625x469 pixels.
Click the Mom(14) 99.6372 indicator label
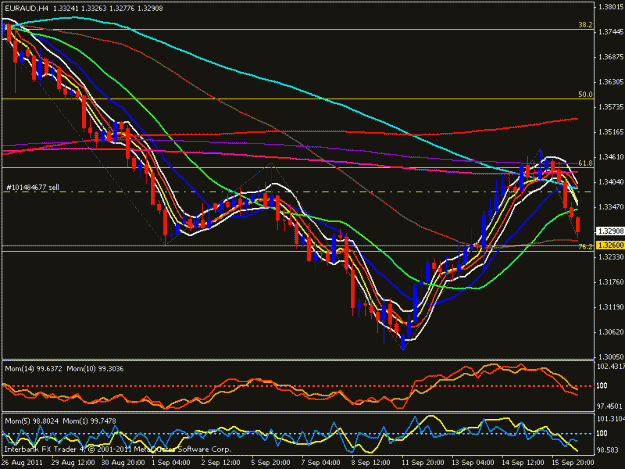(x=33, y=369)
